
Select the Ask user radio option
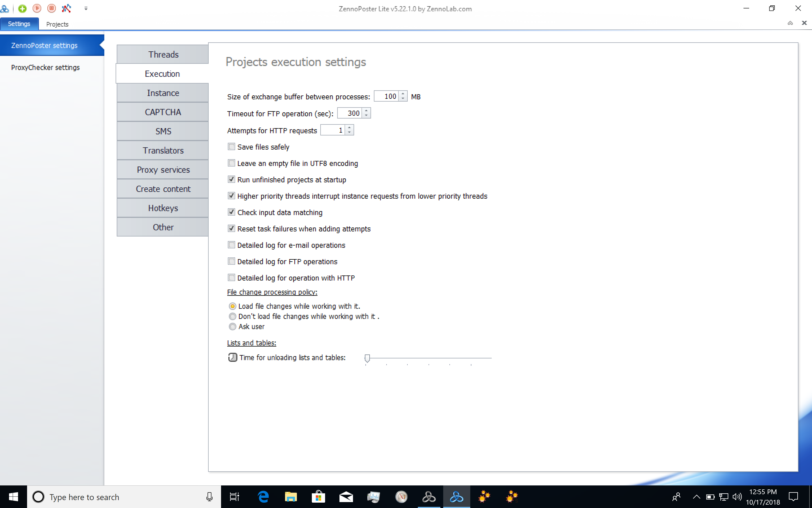click(x=232, y=327)
